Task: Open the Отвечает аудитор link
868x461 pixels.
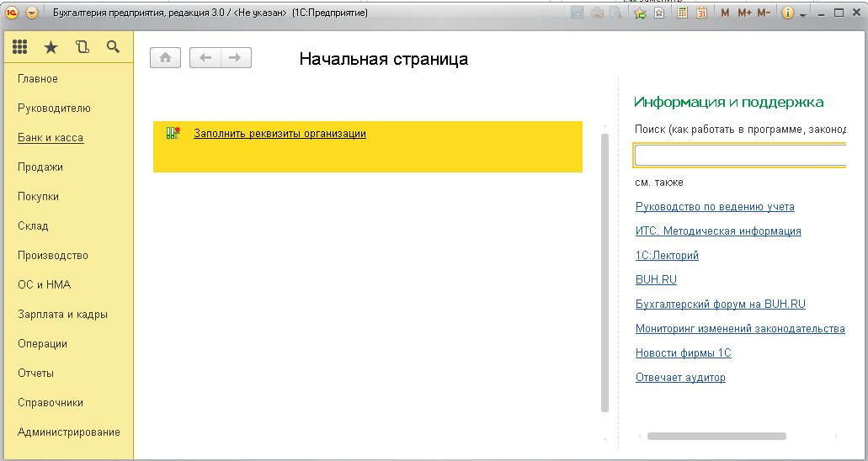Action: click(680, 377)
